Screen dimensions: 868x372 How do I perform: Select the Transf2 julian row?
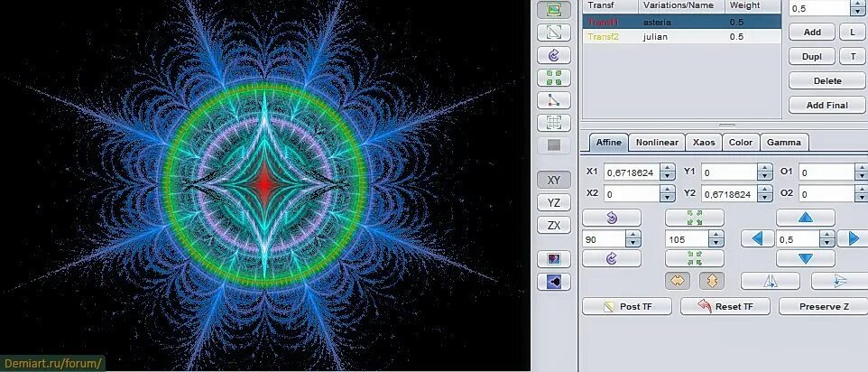point(682,36)
